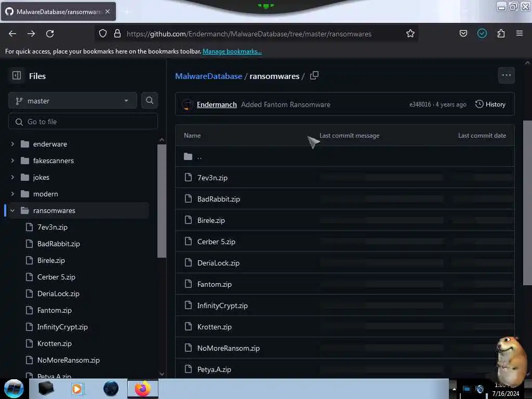The image size is (532, 399).
Task: Open the Endermanch author link
Action: coord(217,104)
